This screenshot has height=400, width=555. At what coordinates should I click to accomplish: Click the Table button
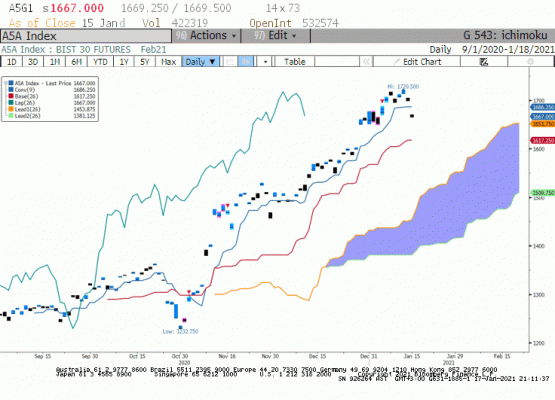[x=294, y=62]
